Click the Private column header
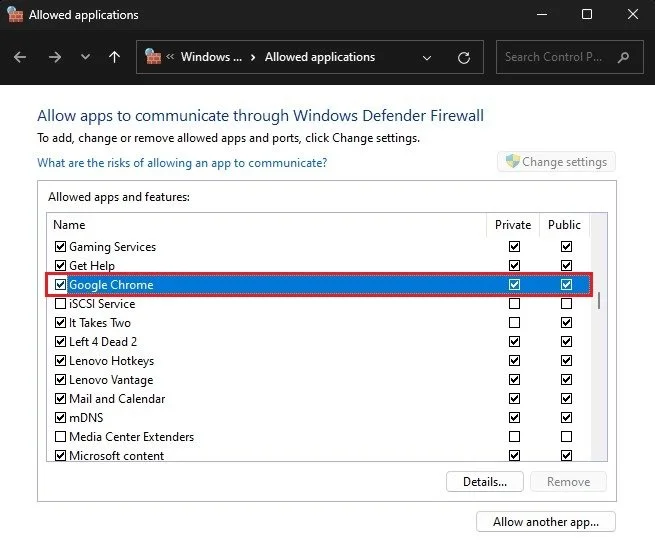Viewport: 655px width, 542px height. [513, 225]
